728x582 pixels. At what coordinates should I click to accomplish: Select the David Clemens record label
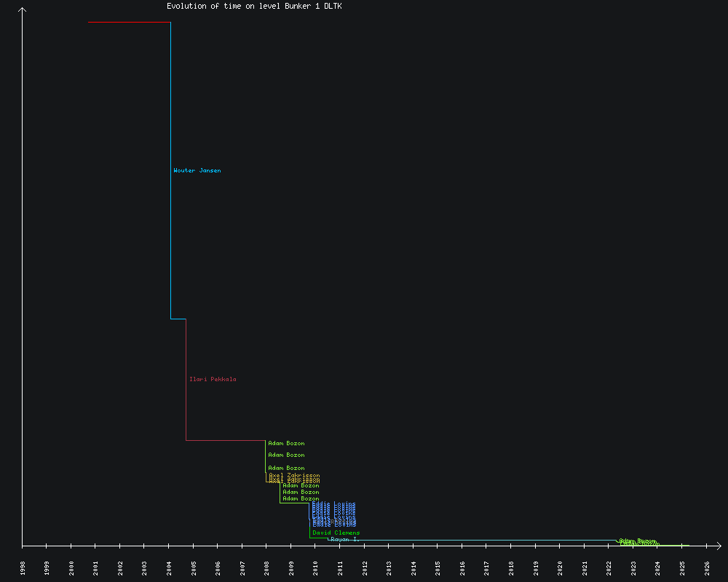[336, 533]
